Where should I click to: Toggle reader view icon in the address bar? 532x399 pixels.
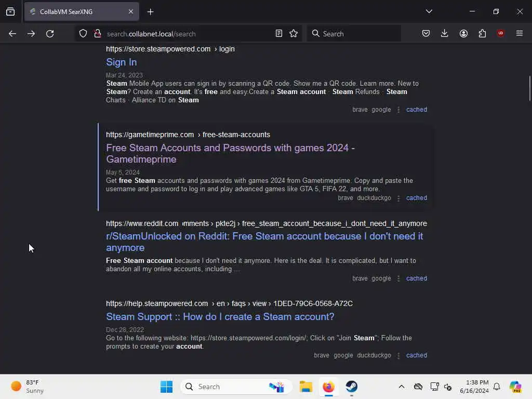click(279, 34)
